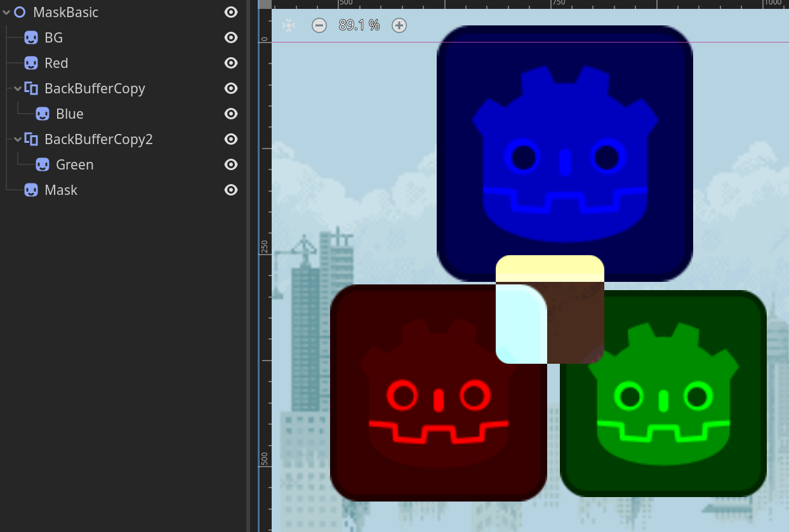This screenshot has width=789, height=532.
Task: Zoom in on the viewport
Action: pyautogui.click(x=399, y=25)
